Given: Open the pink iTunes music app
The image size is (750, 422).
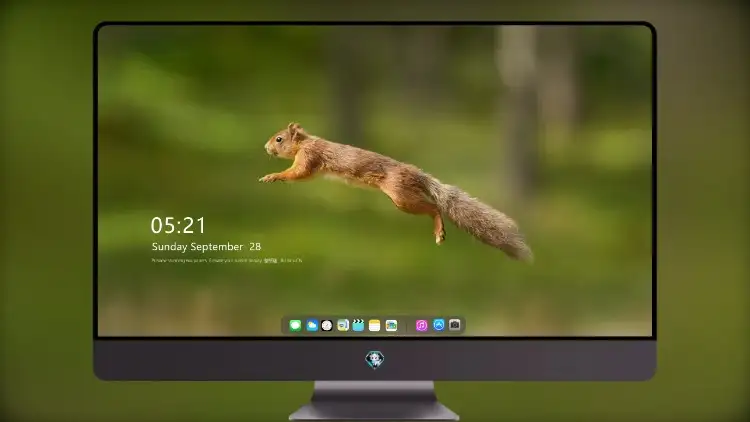Looking at the screenshot, I should 421,325.
